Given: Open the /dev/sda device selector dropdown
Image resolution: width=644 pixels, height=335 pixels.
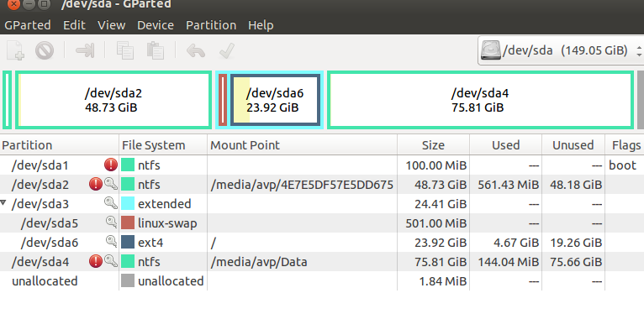Looking at the screenshot, I should [561, 50].
